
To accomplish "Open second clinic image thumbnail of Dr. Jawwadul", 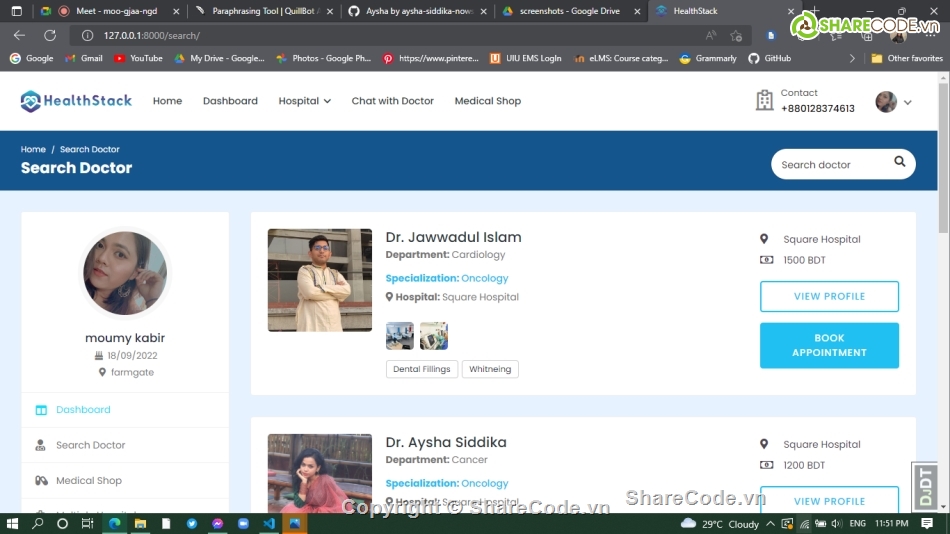I will 434,336.
